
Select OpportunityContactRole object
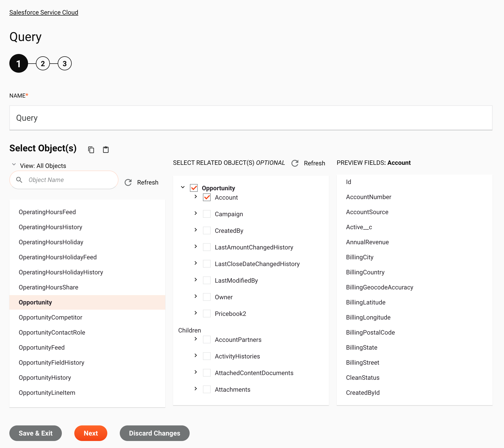click(x=87, y=332)
